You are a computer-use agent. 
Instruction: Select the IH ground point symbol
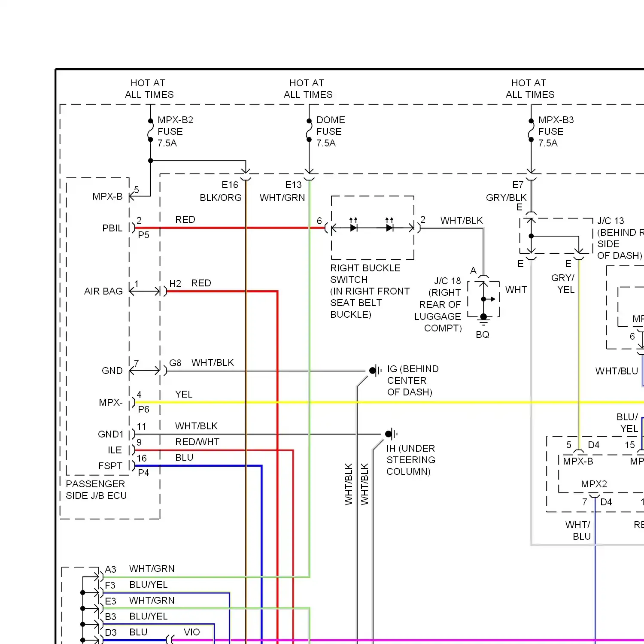pyautogui.click(x=391, y=434)
